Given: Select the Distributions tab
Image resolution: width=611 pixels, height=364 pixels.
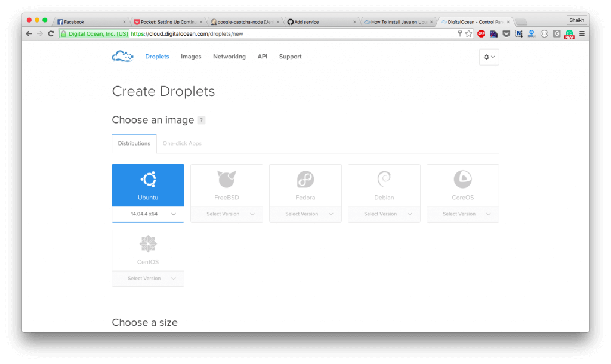Looking at the screenshot, I should coord(134,143).
